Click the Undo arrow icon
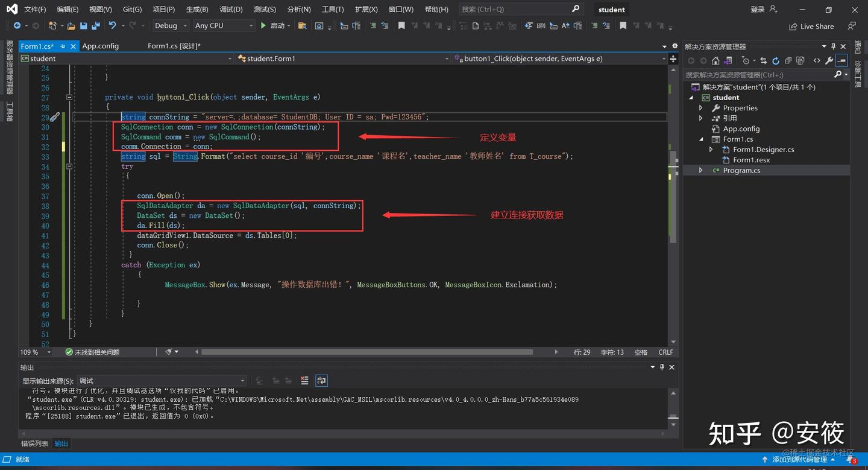The image size is (868, 470). 113,25
